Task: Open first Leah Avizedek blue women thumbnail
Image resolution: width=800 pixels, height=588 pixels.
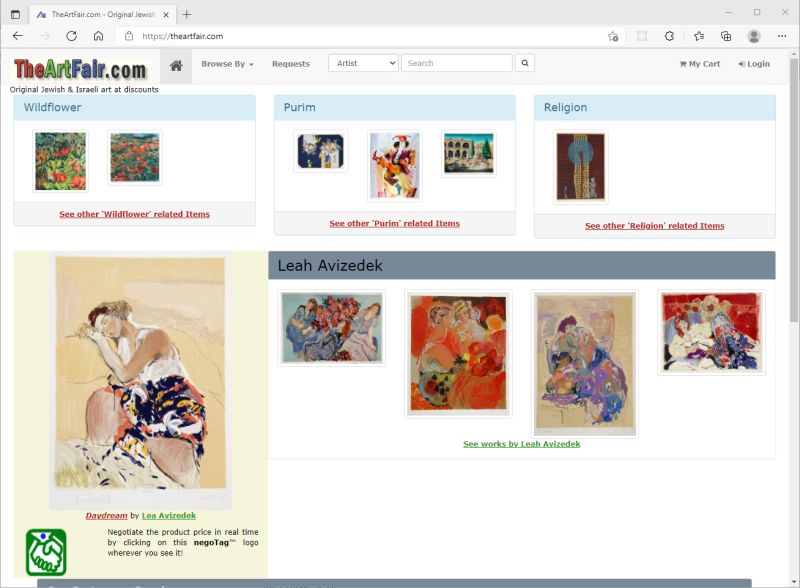Action: tap(332, 328)
